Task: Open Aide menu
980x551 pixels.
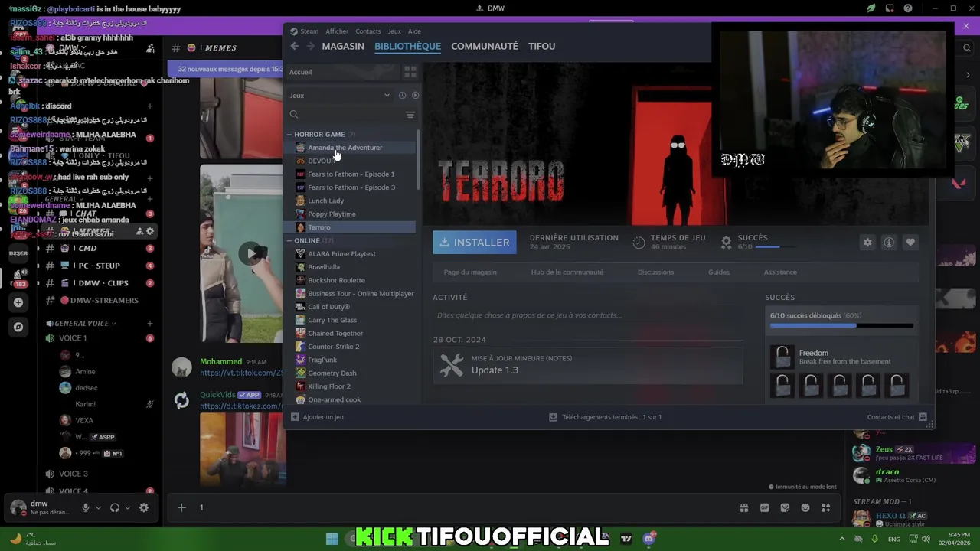Action: pyautogui.click(x=414, y=31)
